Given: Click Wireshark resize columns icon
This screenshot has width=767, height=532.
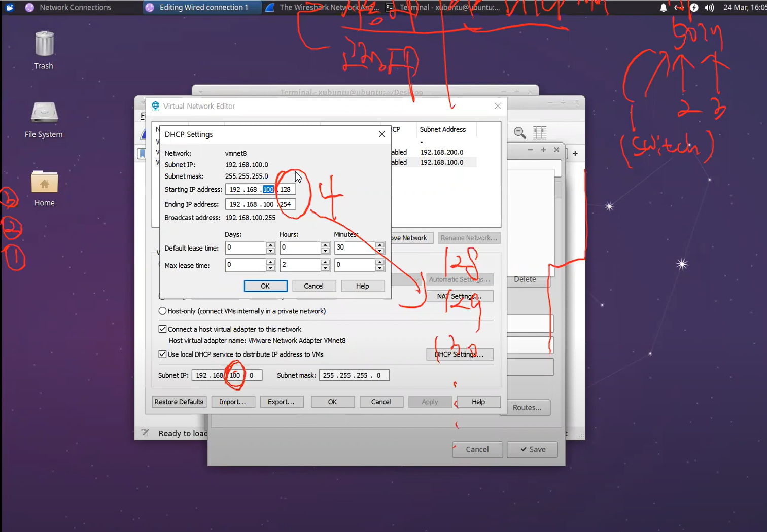Looking at the screenshot, I should pyautogui.click(x=540, y=133).
